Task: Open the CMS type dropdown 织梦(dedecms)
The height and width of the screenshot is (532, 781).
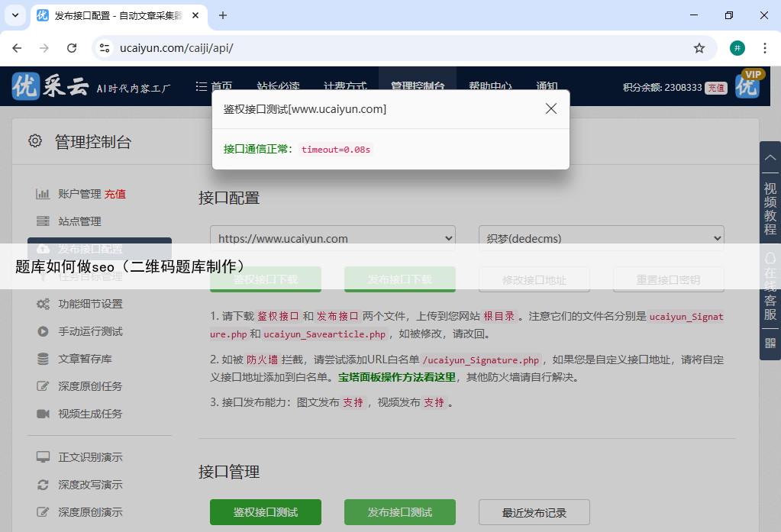Action: 601,238
